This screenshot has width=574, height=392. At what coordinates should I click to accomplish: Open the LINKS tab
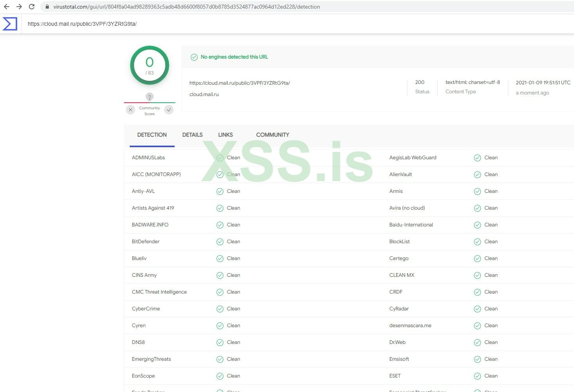pos(225,135)
